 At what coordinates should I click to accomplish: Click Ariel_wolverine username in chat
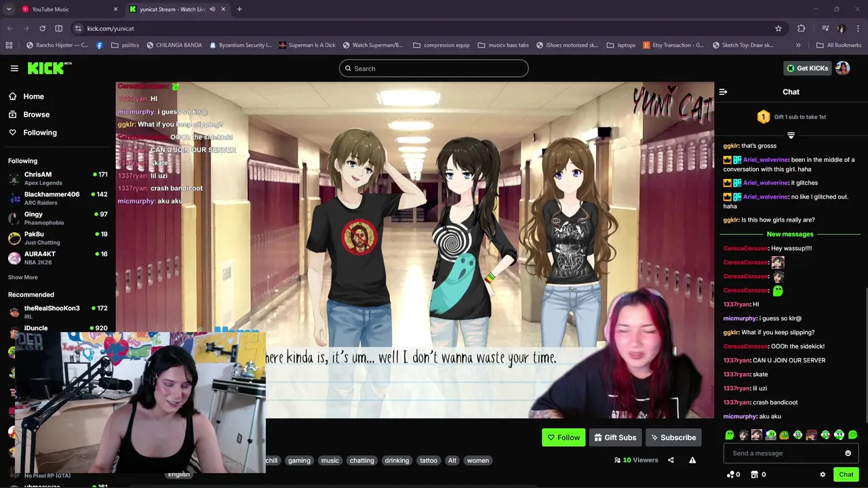[766, 160]
